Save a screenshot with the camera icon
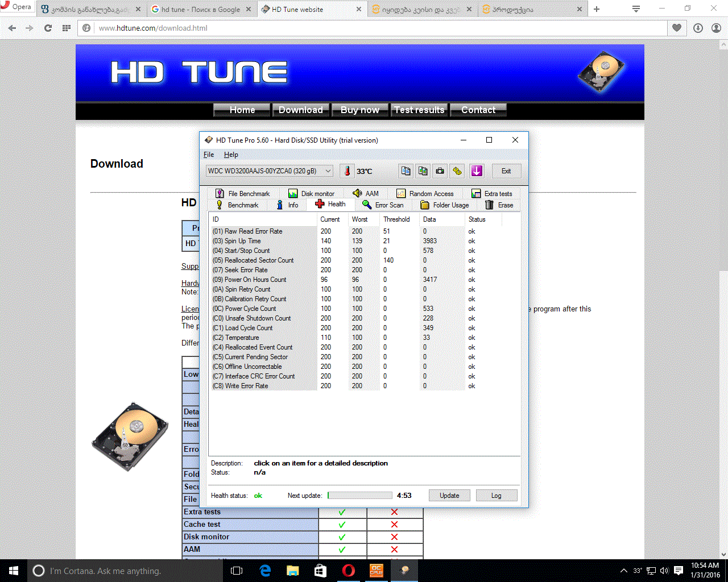Screen dimensions: 728x582 pos(440,171)
